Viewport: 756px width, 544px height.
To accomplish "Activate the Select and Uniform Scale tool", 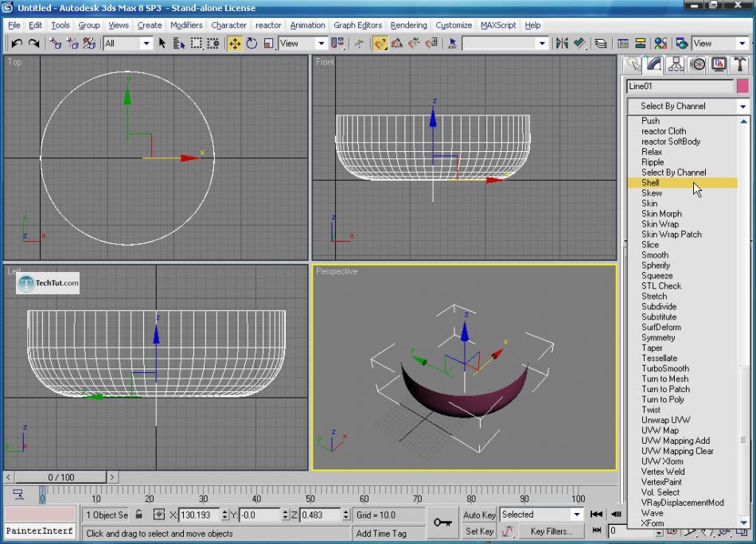I will 268,44.
